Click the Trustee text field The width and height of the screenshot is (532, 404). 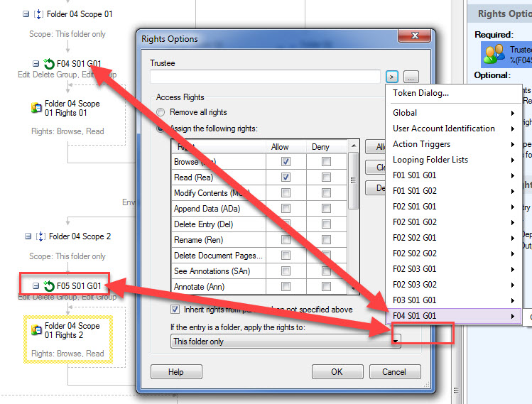(265, 77)
